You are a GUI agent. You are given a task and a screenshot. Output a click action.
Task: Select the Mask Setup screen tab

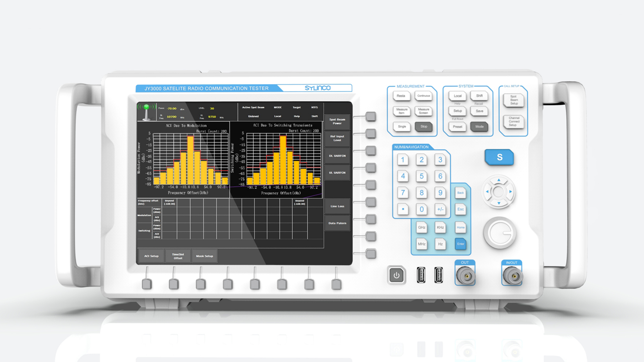(204, 256)
